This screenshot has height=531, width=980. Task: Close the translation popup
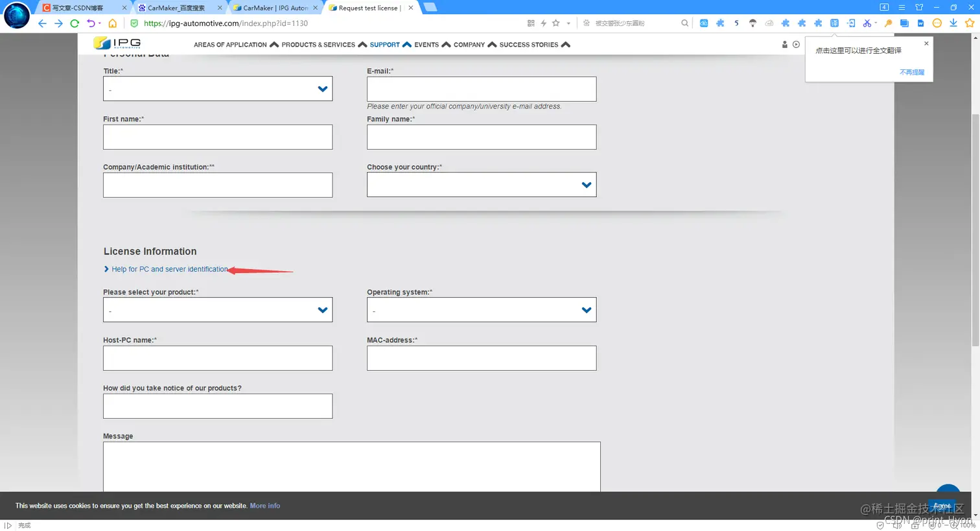pyautogui.click(x=926, y=43)
